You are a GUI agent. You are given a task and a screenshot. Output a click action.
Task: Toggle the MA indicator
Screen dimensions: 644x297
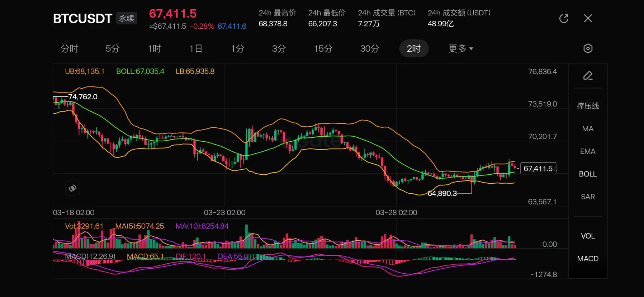click(588, 129)
